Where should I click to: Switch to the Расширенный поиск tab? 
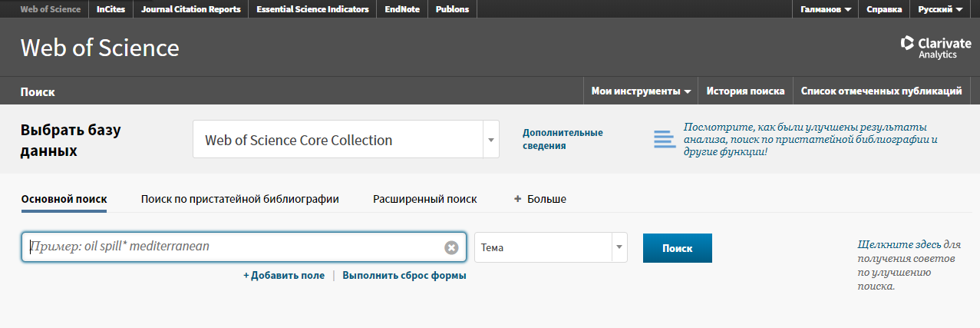click(424, 199)
